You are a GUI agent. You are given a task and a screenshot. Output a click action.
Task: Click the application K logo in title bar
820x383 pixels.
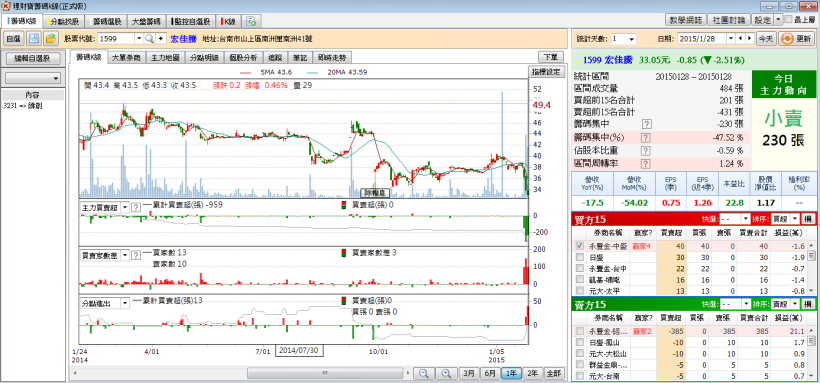(x=6, y=6)
